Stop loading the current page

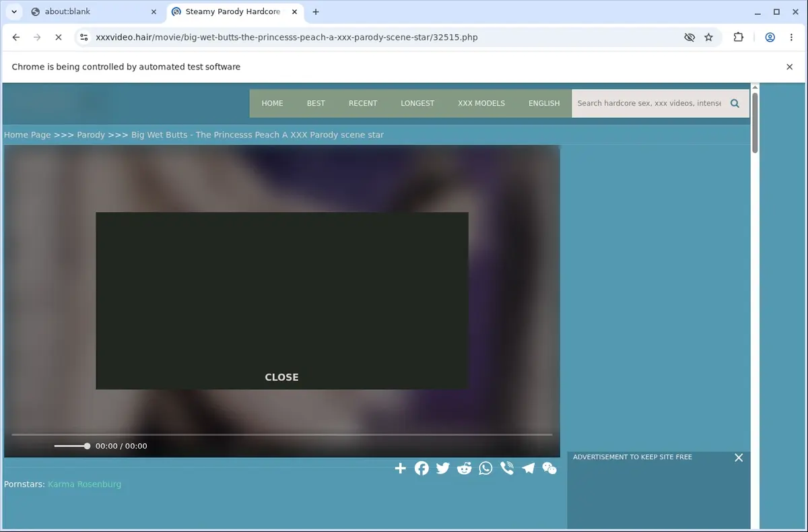tap(58, 37)
